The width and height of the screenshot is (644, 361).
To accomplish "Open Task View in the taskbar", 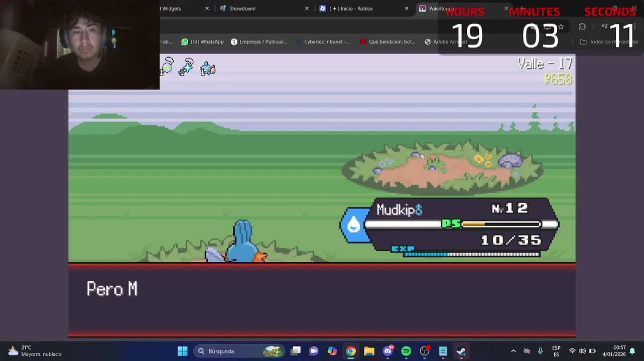I will tap(296, 351).
